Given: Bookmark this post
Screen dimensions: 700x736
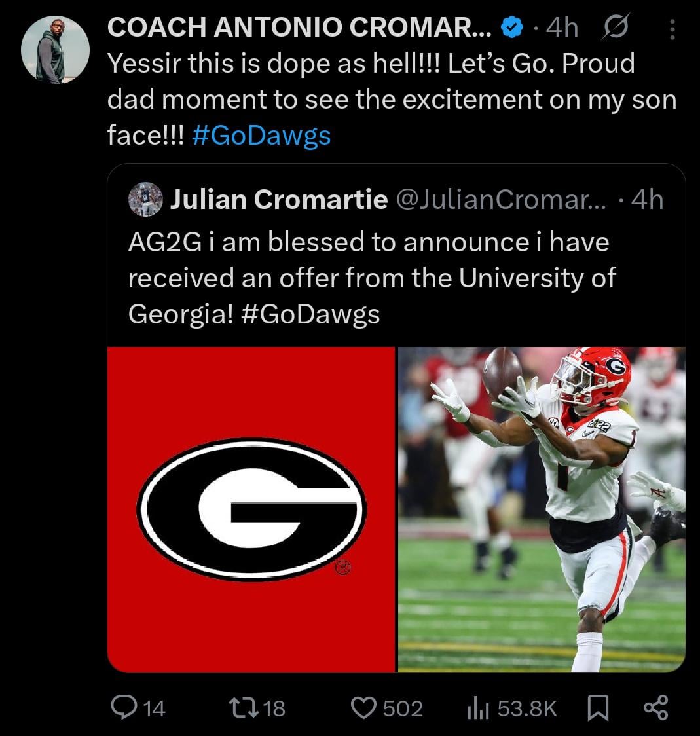Looking at the screenshot, I should 597,707.
